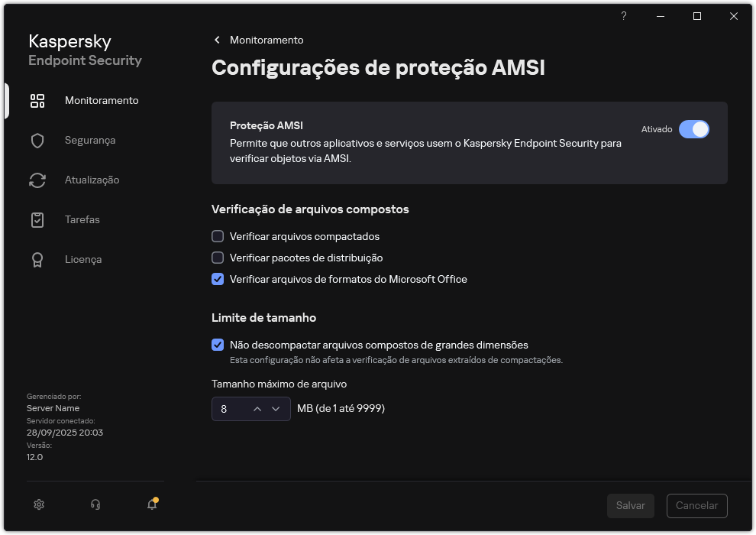Viewport: 756px width, 535px height.
Task: Go back to Monitoramento via back arrow
Action: 216,40
